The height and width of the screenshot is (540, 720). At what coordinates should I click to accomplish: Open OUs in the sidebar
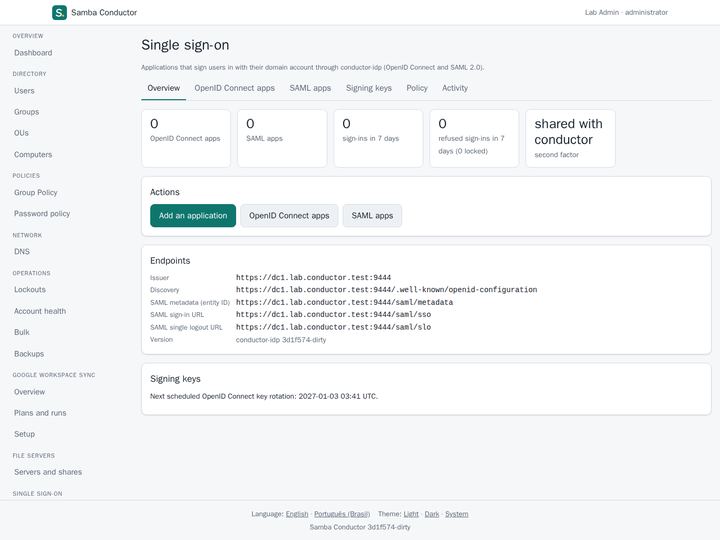pyautogui.click(x=21, y=133)
